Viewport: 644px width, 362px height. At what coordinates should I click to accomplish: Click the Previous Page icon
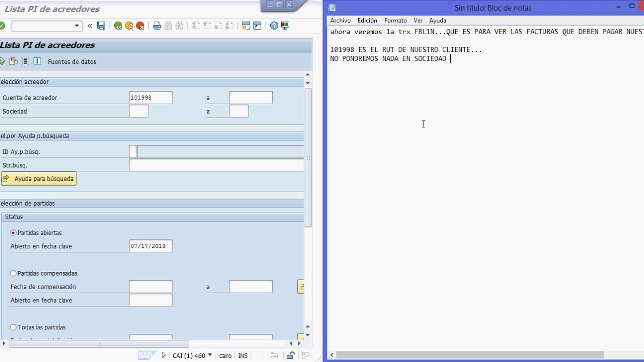[207, 26]
